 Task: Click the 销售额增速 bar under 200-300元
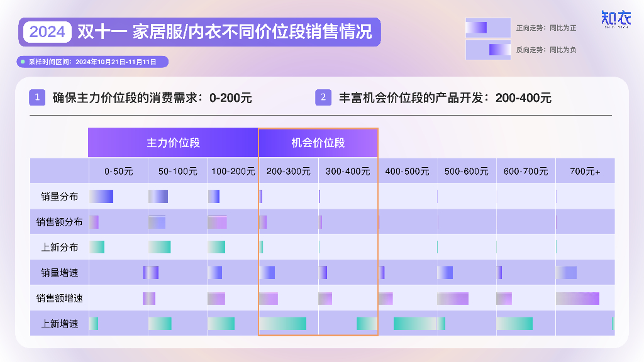point(269,299)
